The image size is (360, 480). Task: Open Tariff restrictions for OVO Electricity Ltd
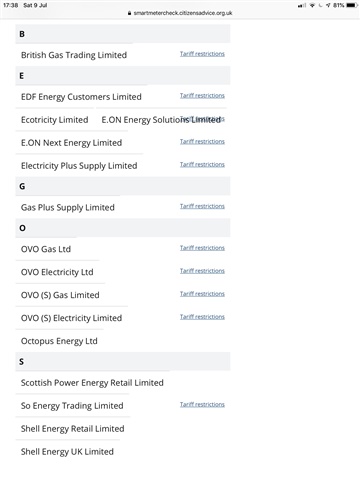point(202,271)
